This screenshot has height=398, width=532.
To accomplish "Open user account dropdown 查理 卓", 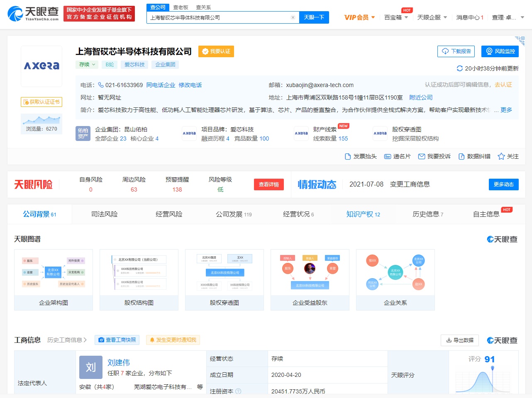I will [x=508, y=17].
